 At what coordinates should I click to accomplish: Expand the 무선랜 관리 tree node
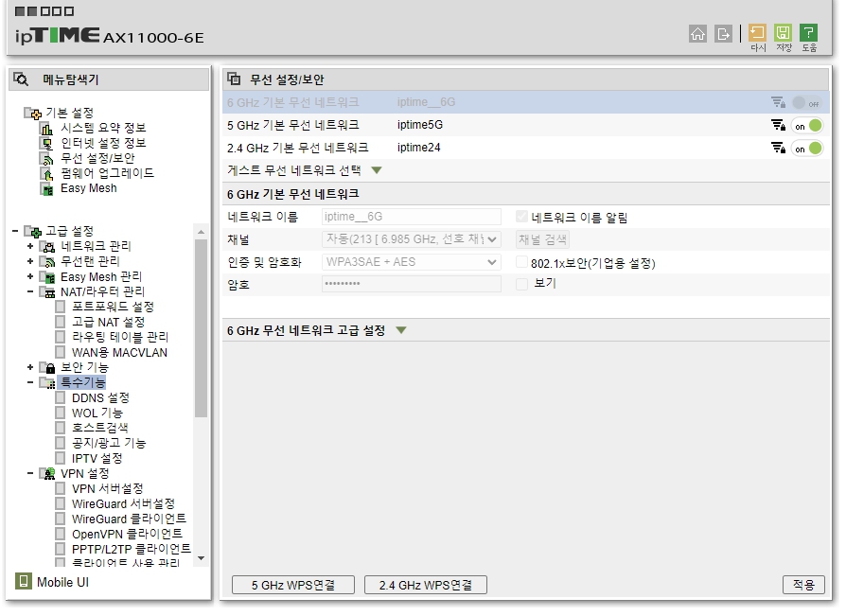coord(30,261)
